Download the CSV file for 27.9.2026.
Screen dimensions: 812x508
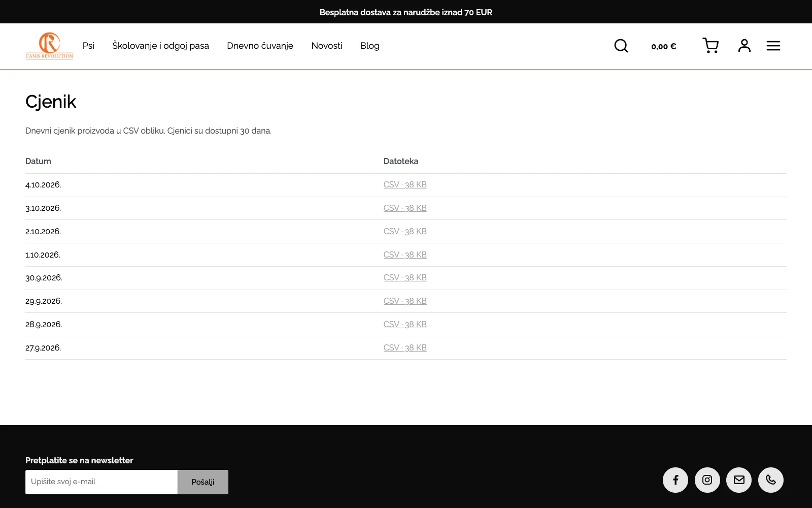click(x=405, y=348)
